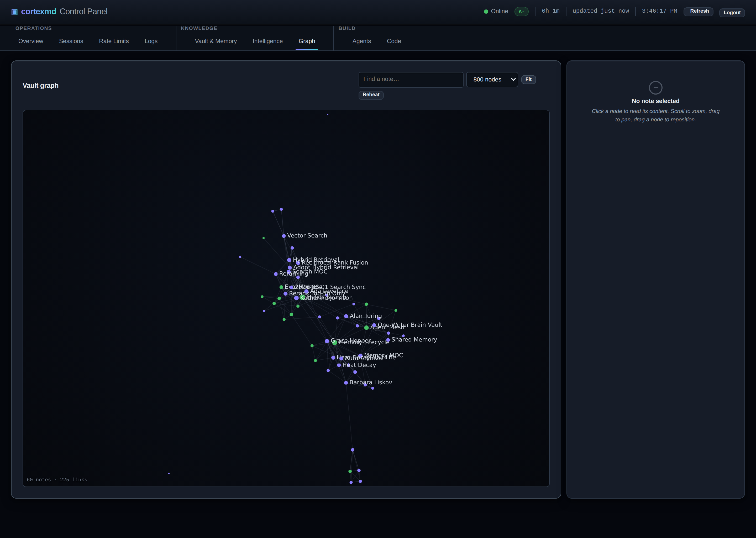The height and width of the screenshot is (538, 756).
Task: Open the Vault & Memory tab
Action: [x=216, y=41]
